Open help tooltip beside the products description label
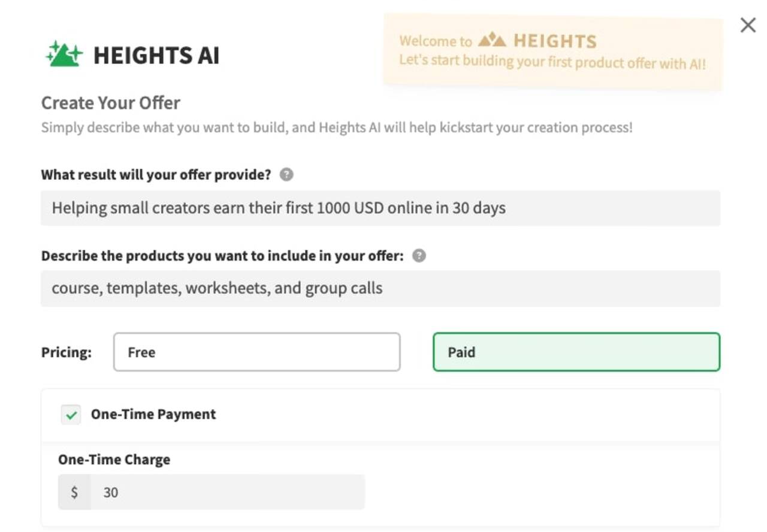Screen dimensions: 767x532 (x=419, y=255)
